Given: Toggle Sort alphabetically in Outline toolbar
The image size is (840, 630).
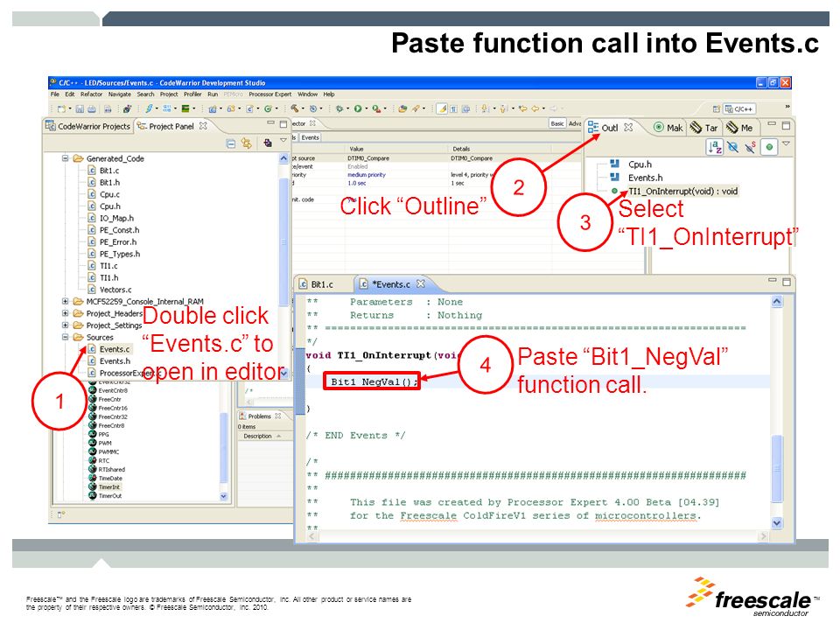Looking at the screenshot, I should tap(715, 146).
